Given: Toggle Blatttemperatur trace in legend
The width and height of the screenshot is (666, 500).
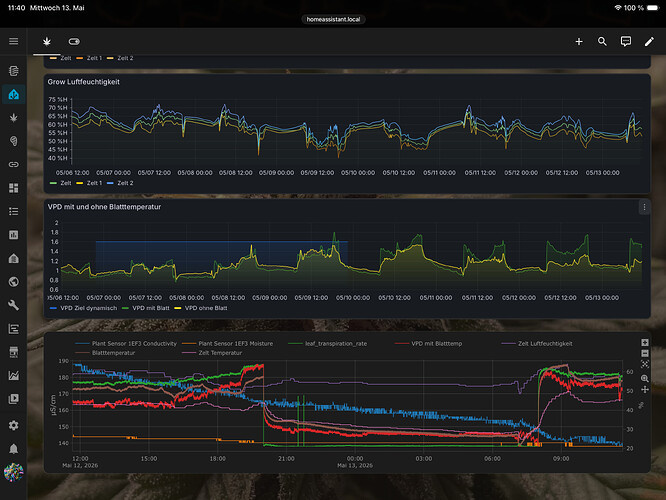Looking at the screenshot, I should [x=105, y=353].
